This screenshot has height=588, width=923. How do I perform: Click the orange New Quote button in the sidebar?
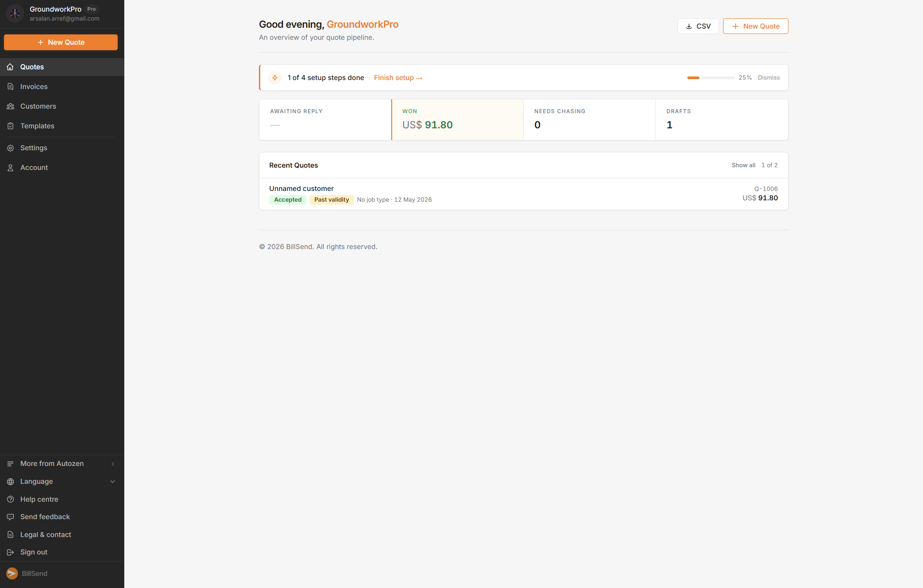coord(61,42)
